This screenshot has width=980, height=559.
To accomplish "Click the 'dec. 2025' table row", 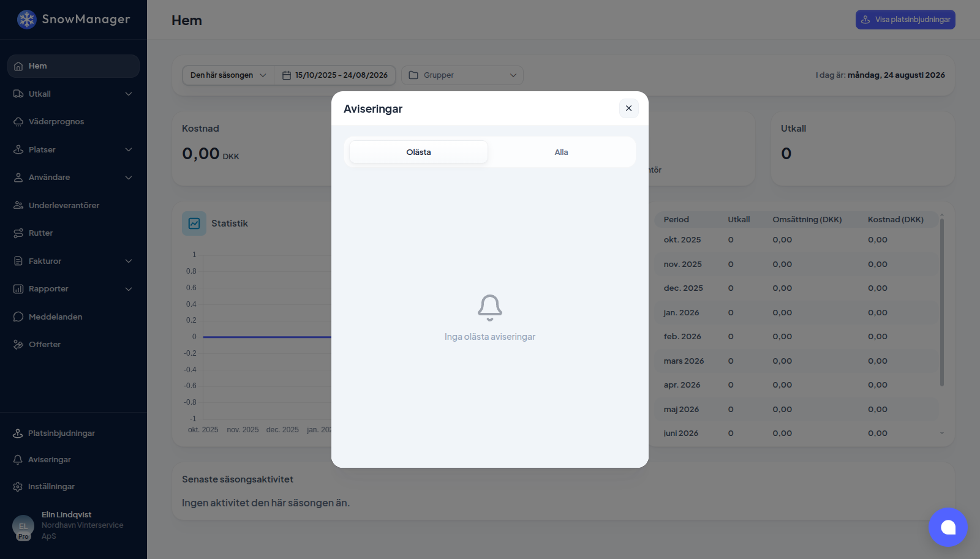I will click(x=796, y=288).
